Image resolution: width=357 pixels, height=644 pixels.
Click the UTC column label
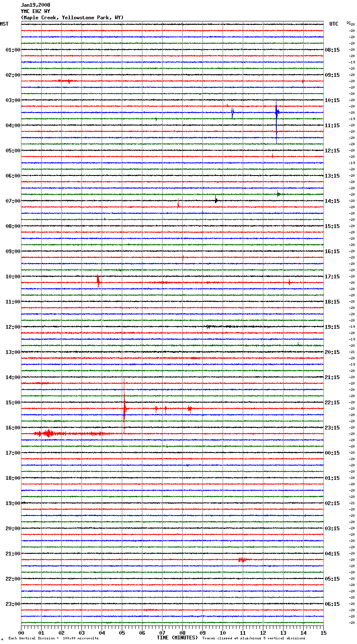pos(334,24)
